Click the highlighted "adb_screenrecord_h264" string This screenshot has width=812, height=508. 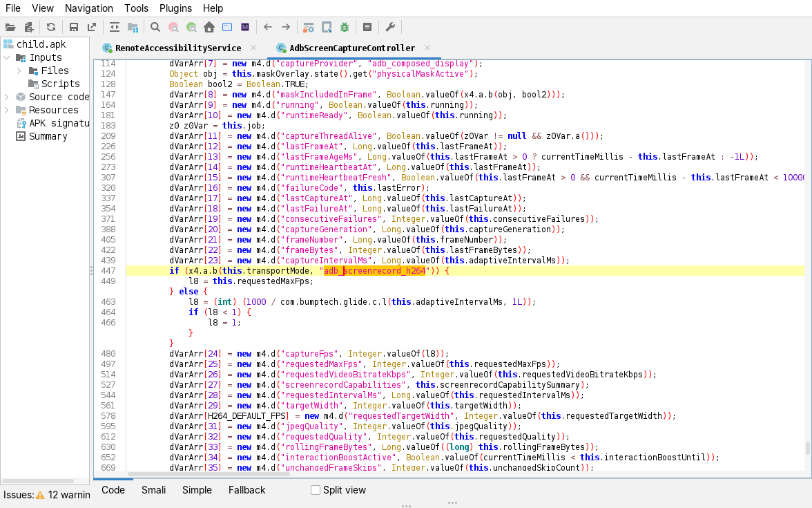pyautogui.click(x=374, y=271)
